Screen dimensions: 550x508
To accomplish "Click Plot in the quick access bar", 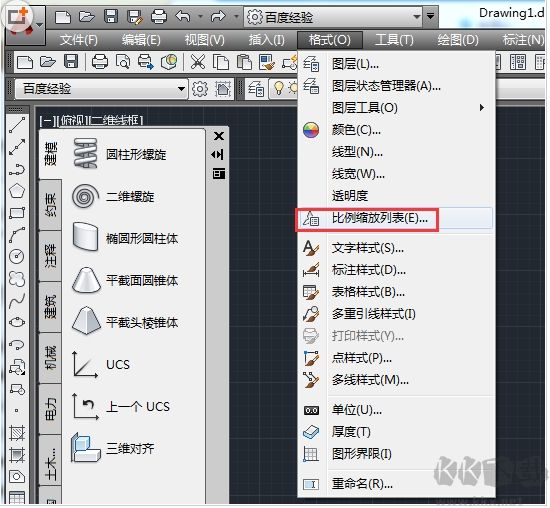I will pyautogui.click(x=159, y=16).
